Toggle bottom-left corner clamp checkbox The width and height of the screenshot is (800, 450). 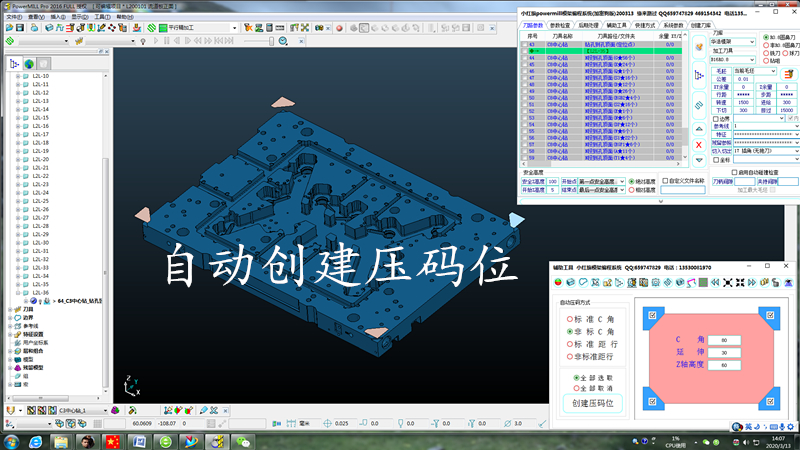click(x=652, y=402)
